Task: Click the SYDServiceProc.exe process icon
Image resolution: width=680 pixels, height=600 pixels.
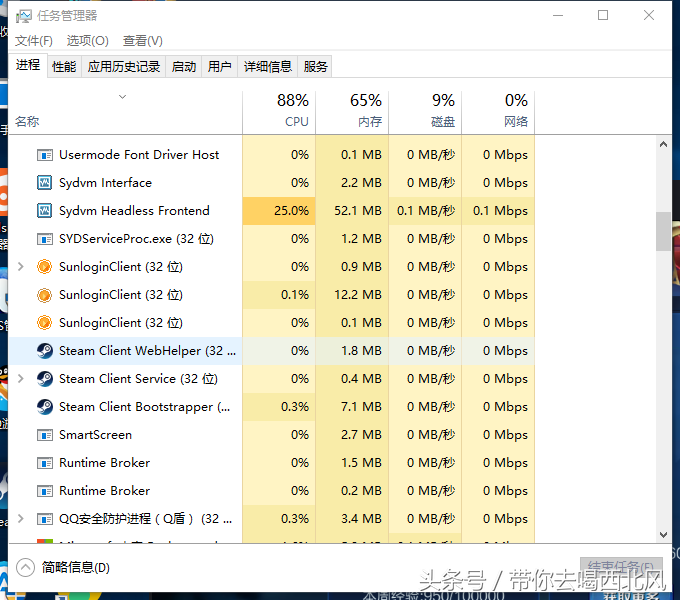Action: (45, 239)
